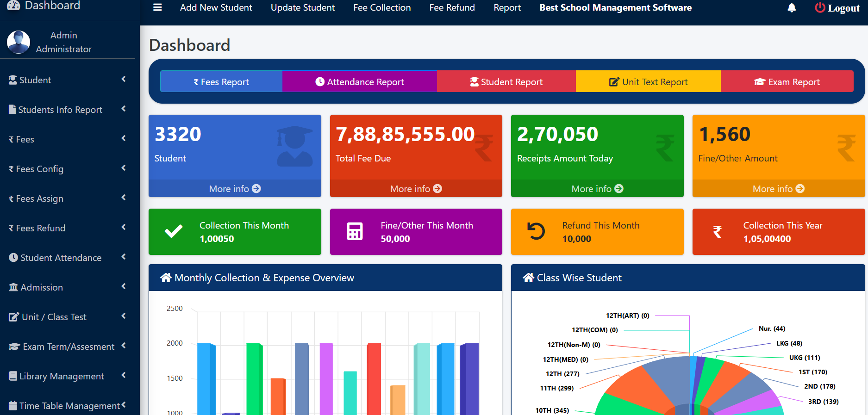
Task: Click the Collection This Year value 1,05,00400
Action: [767, 239]
